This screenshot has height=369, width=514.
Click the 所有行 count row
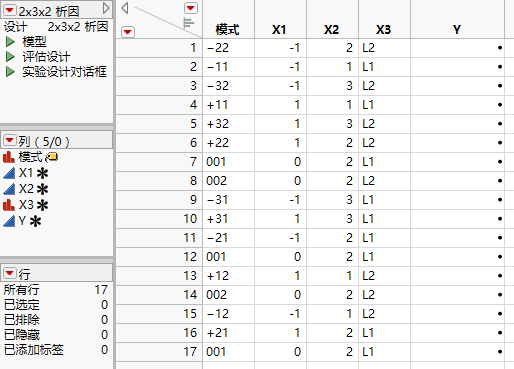(x=56, y=290)
